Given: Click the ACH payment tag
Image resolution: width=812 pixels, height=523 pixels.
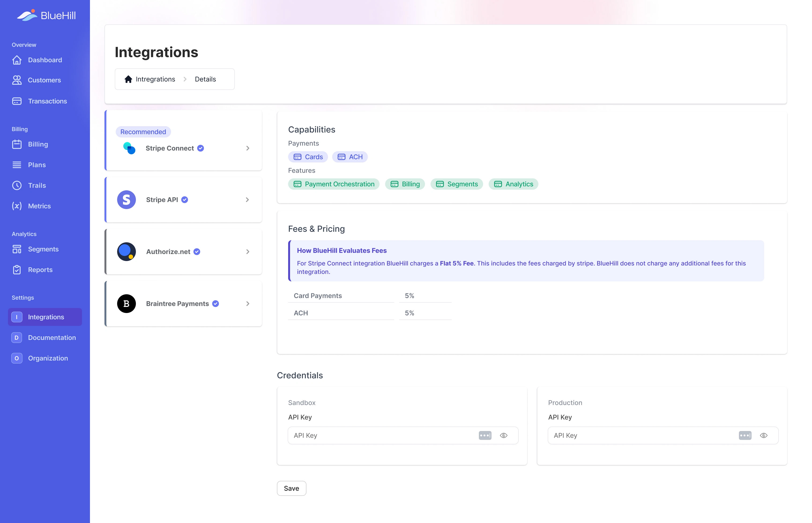Looking at the screenshot, I should point(350,157).
